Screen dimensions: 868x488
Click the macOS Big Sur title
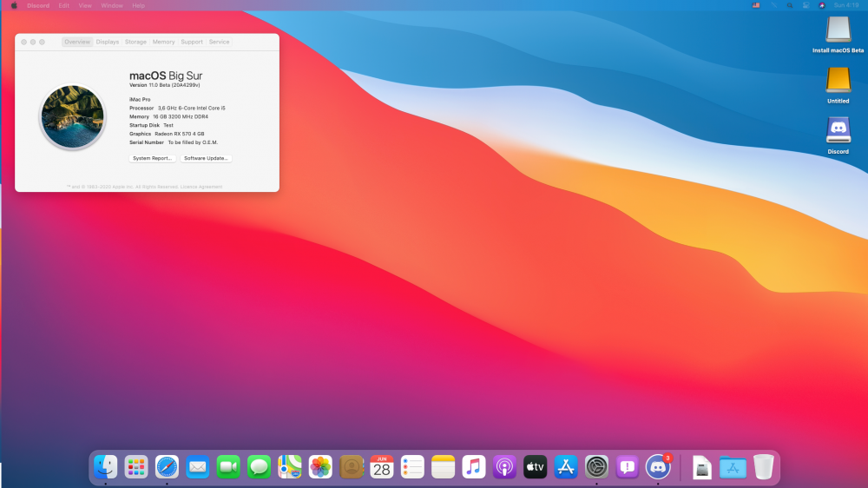[166, 76]
